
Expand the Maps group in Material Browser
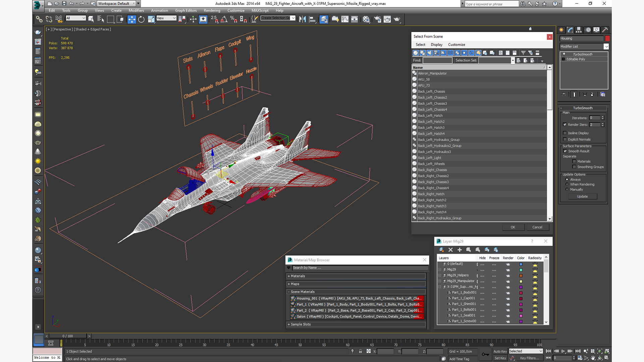pyautogui.click(x=289, y=284)
